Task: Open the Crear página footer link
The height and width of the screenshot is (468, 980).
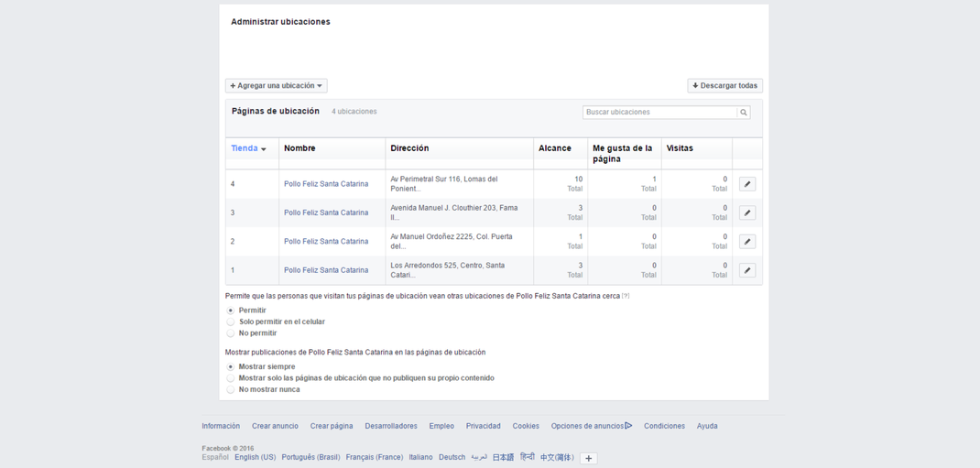Action: [x=332, y=426]
